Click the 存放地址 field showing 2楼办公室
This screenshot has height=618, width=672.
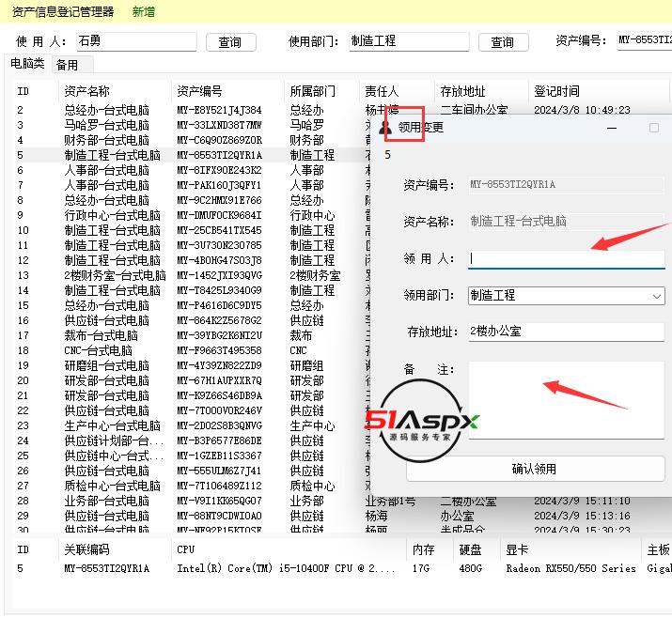566,332
